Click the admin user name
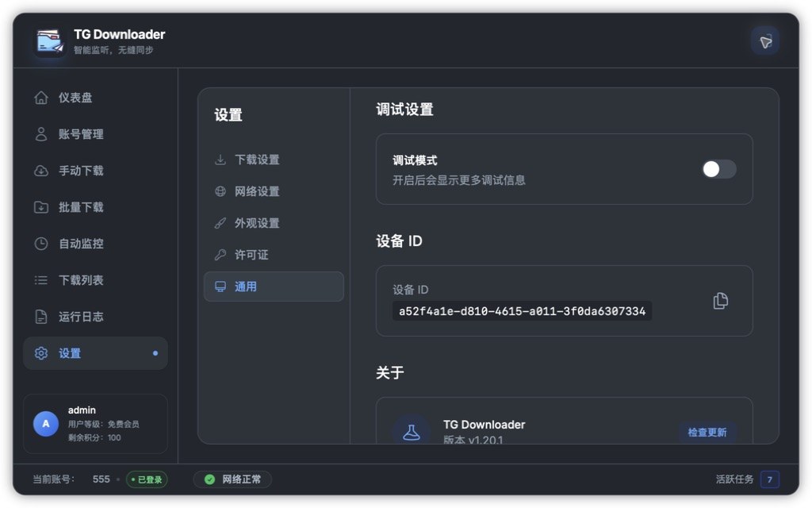Screen dimensions: 812x508 [82, 410]
